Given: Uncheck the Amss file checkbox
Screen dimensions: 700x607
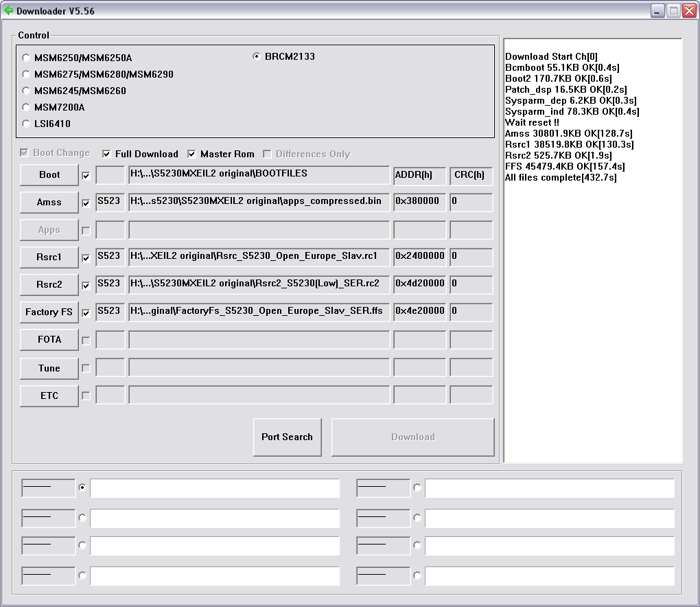Looking at the screenshot, I should coord(86,203).
